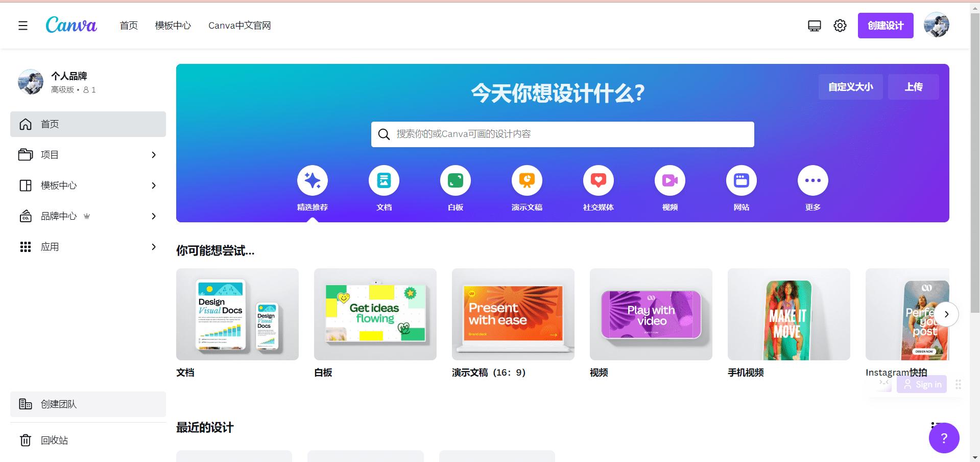Go to the Canva中文官网 menu item
The width and height of the screenshot is (980, 462).
240,25
